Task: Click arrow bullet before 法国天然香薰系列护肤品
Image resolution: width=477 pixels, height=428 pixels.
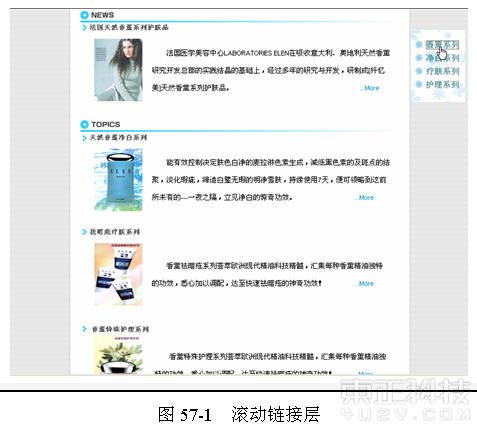Action: click(84, 28)
